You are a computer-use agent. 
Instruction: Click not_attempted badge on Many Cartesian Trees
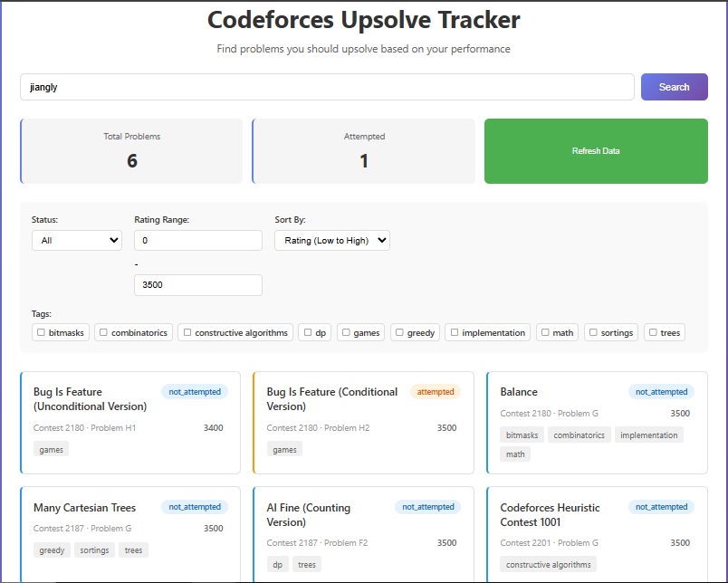pyautogui.click(x=195, y=507)
